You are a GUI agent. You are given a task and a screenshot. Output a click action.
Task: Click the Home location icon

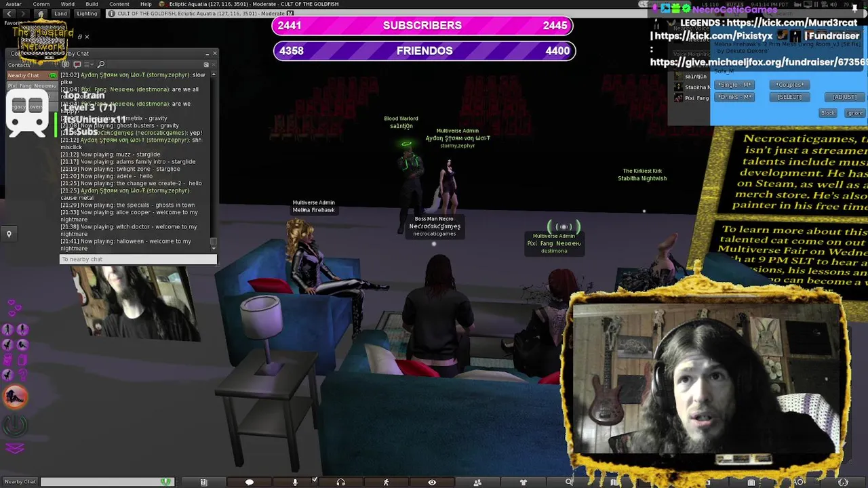41,14
